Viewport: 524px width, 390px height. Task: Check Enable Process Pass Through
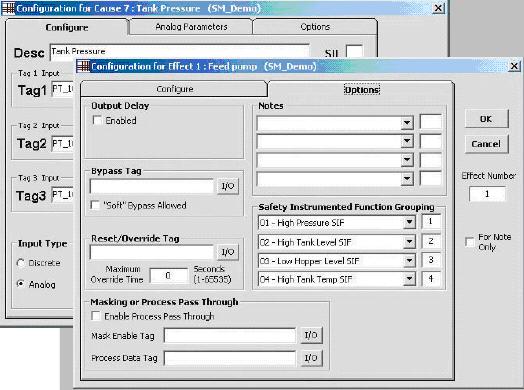coord(96,316)
